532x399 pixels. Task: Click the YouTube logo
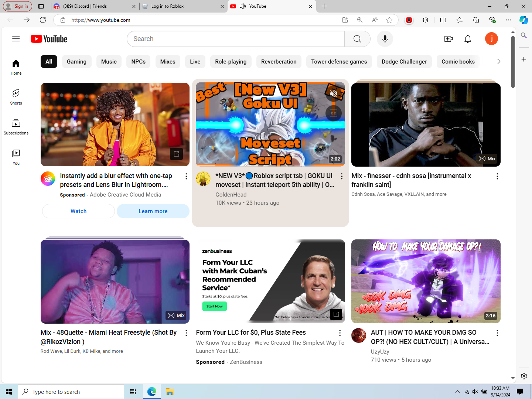[x=49, y=39]
